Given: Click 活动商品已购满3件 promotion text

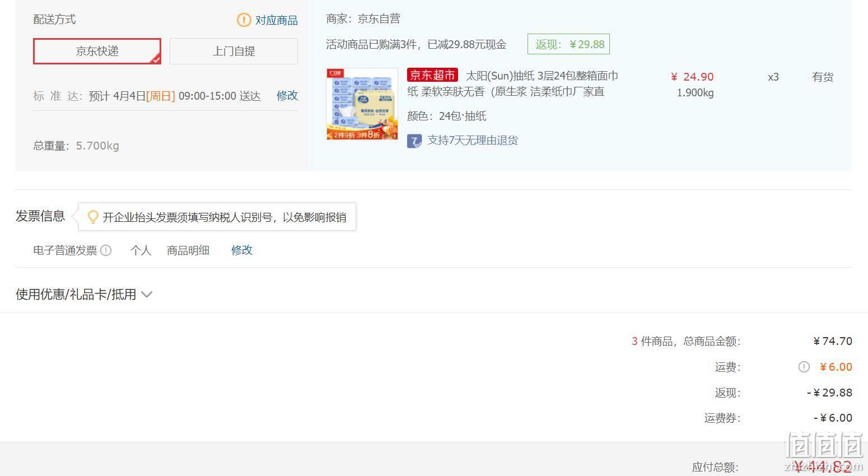Looking at the screenshot, I should (x=416, y=44).
